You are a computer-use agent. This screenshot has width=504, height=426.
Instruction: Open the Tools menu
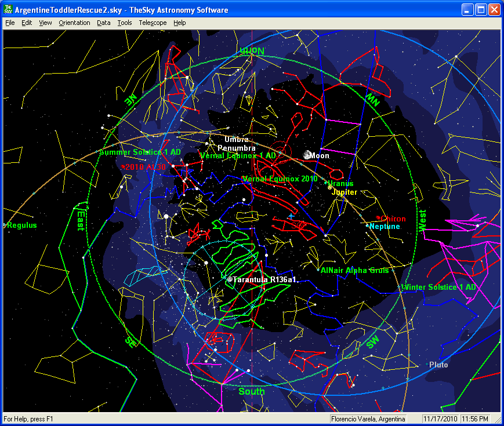[124, 23]
